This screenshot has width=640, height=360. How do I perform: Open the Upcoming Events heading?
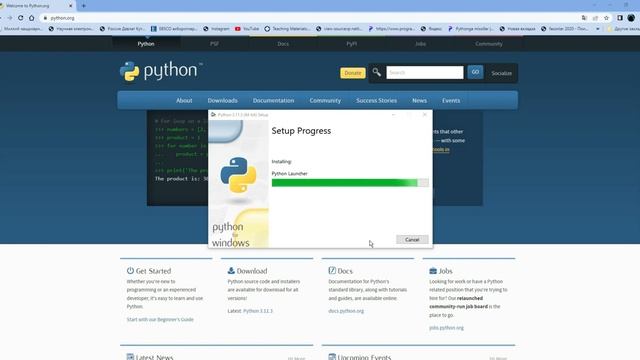[364, 357]
